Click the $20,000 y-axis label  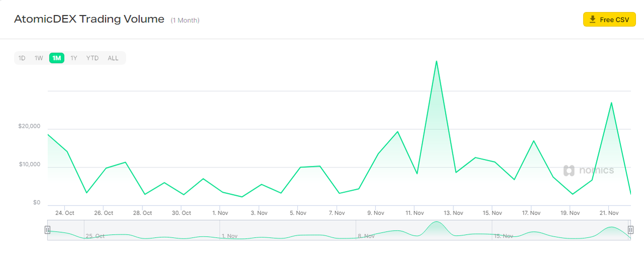tap(29, 126)
